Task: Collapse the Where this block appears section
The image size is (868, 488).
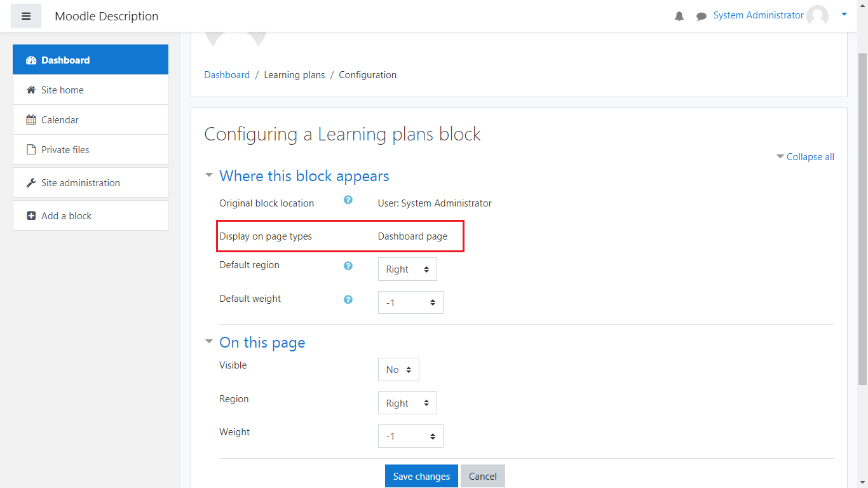Action: click(304, 176)
